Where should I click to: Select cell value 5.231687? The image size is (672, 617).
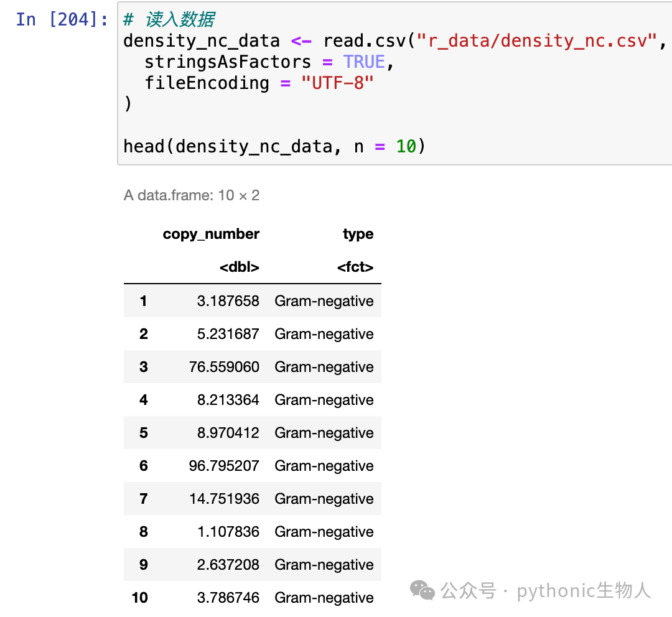(228, 334)
